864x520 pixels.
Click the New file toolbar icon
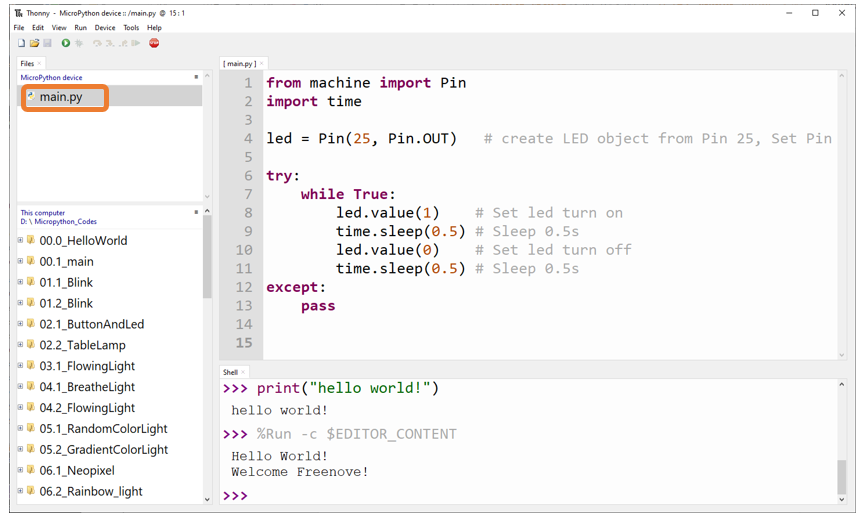[21, 43]
